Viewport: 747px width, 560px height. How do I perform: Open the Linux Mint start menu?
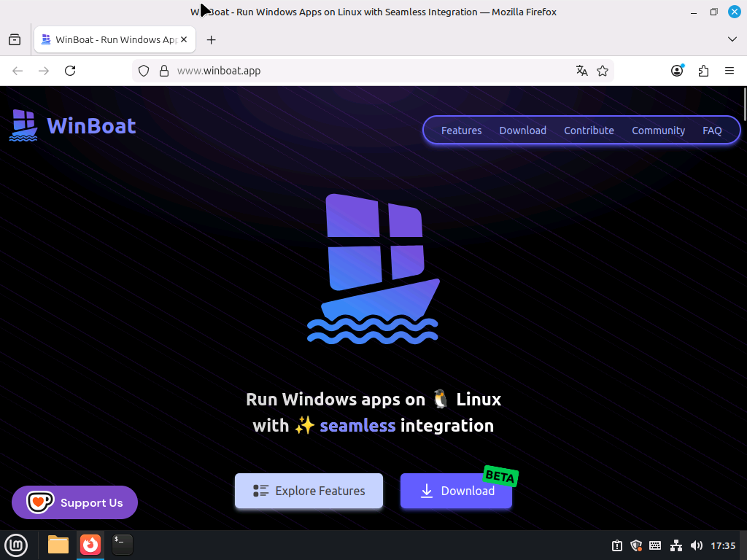click(16, 545)
